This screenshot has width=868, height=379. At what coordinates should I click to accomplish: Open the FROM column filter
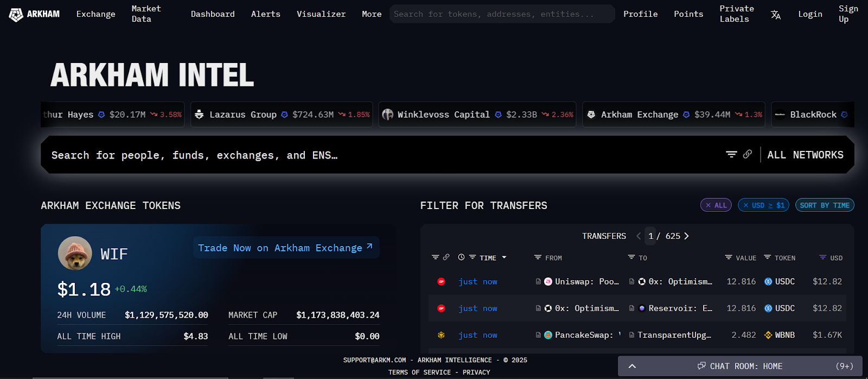click(538, 257)
